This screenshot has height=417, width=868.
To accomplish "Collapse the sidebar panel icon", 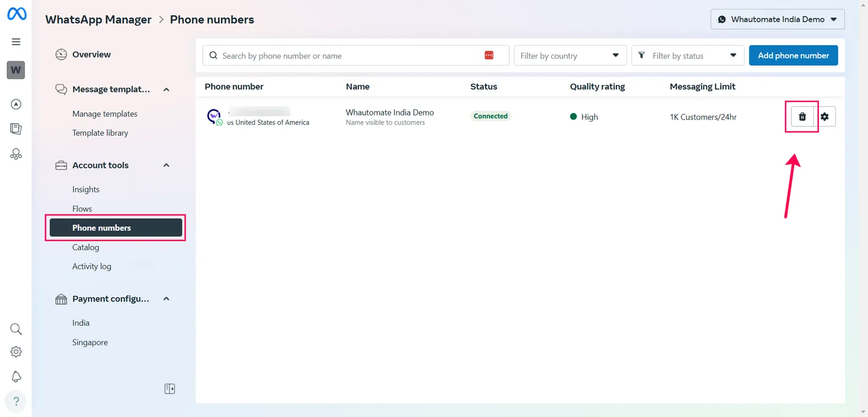I will tap(170, 389).
